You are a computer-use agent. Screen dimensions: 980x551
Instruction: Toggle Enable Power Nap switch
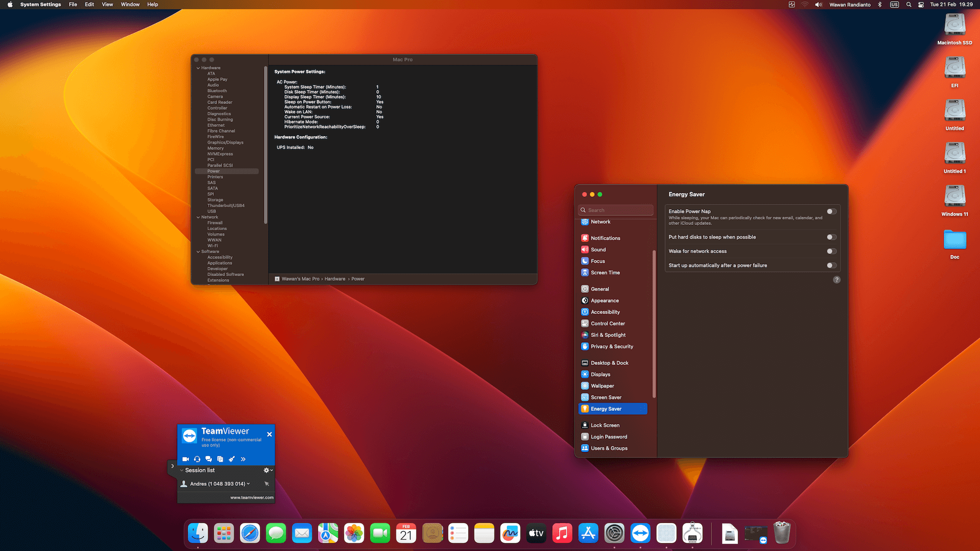point(831,211)
